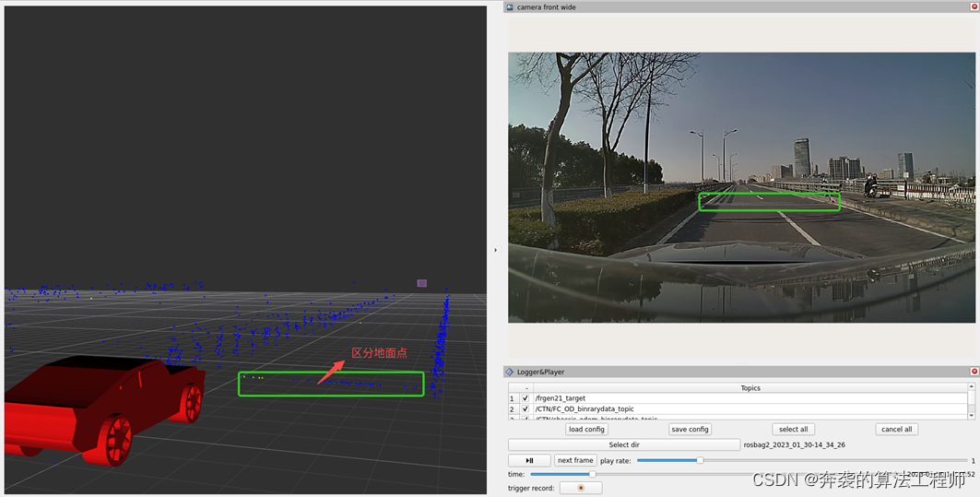980x497 pixels.
Task: Select the /CTN/FC_OD_binrarydata_topic row
Action: [750, 408]
